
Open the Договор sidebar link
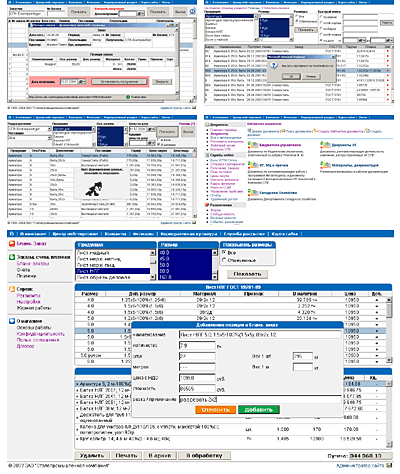point(25,346)
